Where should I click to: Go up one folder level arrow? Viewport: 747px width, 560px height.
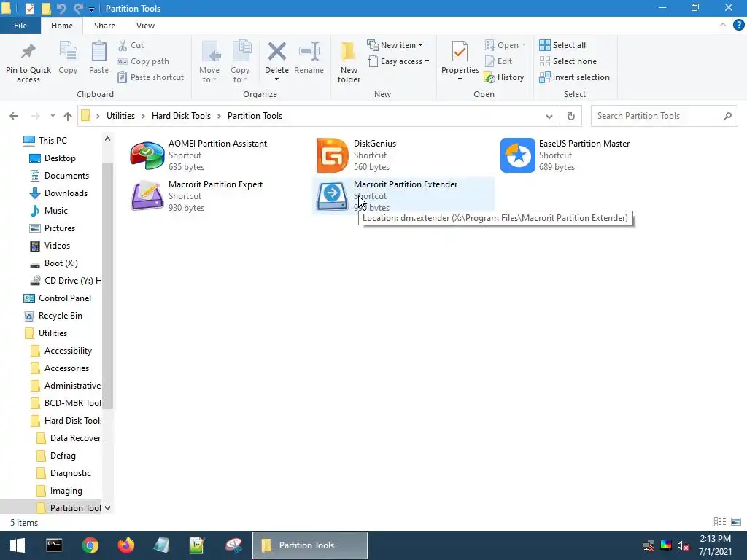pyautogui.click(x=68, y=116)
